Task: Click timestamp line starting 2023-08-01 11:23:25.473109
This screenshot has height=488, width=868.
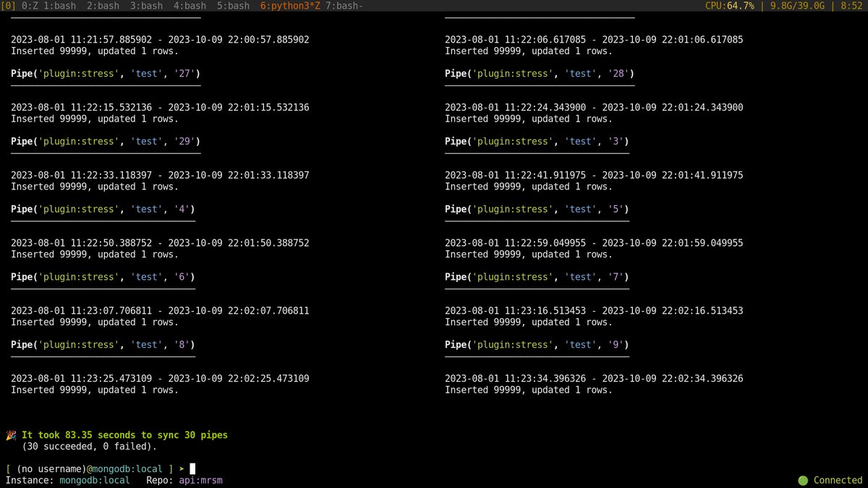Action: click(160, 379)
